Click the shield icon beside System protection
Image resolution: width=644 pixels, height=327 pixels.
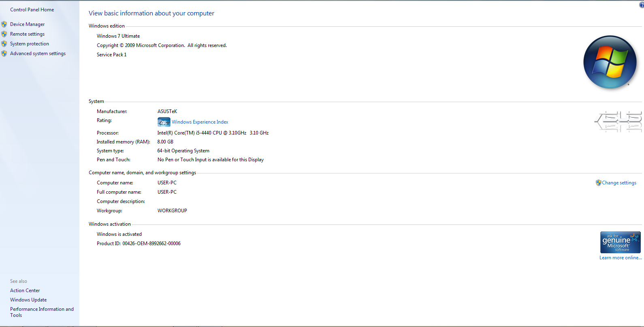[x=4, y=44]
